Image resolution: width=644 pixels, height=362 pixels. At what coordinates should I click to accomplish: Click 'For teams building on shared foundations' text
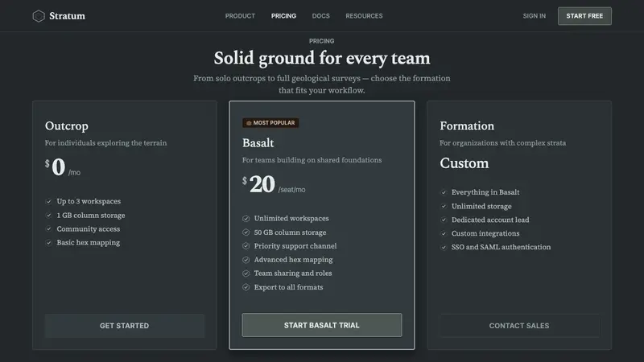312,160
